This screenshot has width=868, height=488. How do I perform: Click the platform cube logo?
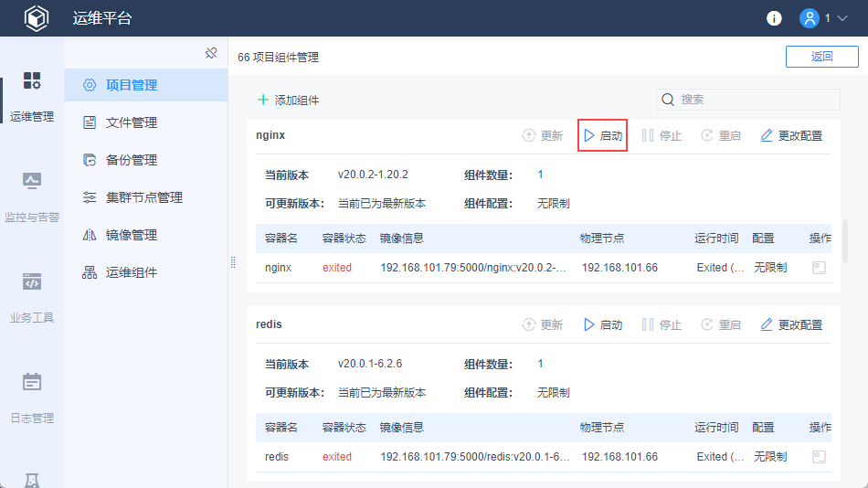point(37,18)
